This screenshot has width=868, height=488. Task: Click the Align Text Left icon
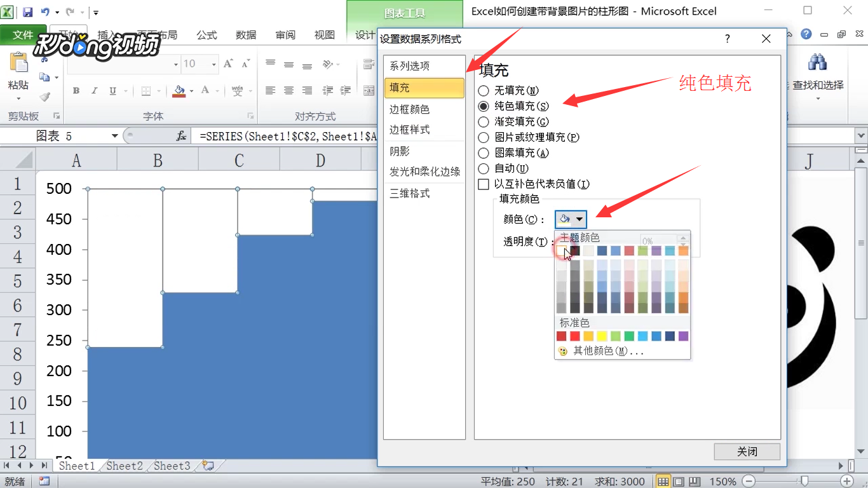(x=270, y=91)
